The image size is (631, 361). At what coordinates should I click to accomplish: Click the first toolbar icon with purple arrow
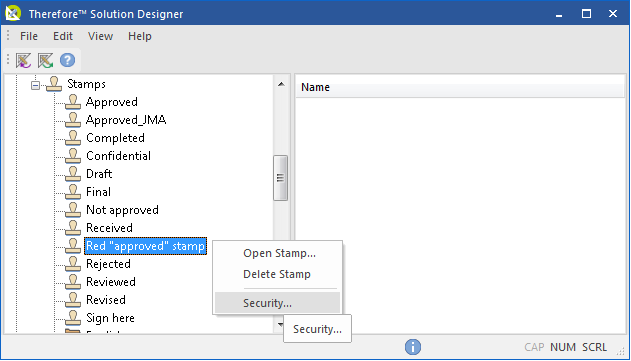[23, 61]
